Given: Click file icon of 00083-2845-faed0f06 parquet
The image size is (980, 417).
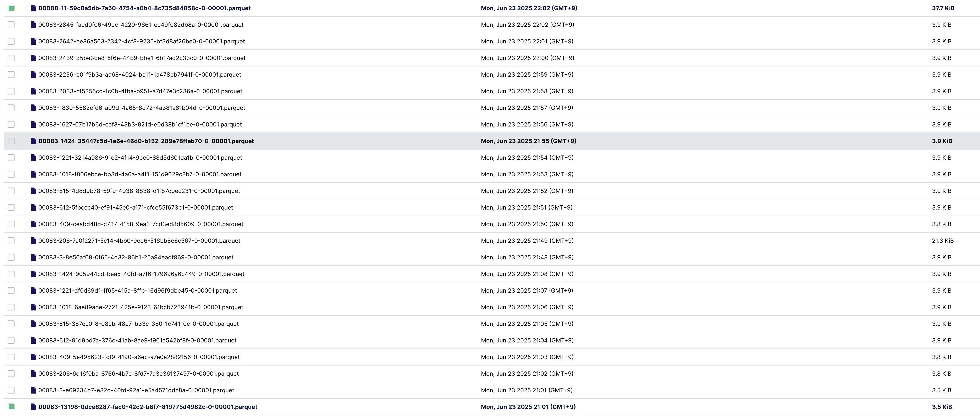Looking at the screenshot, I should point(33,25).
